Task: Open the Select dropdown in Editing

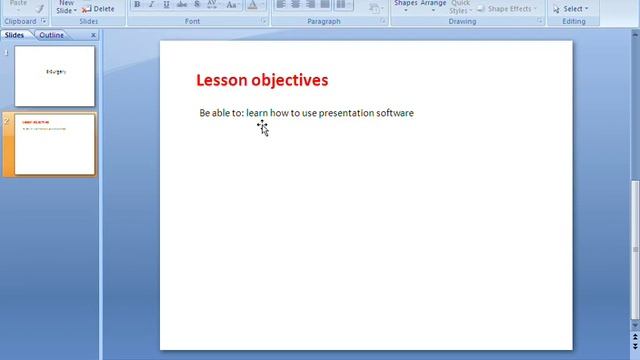Action: (571, 9)
